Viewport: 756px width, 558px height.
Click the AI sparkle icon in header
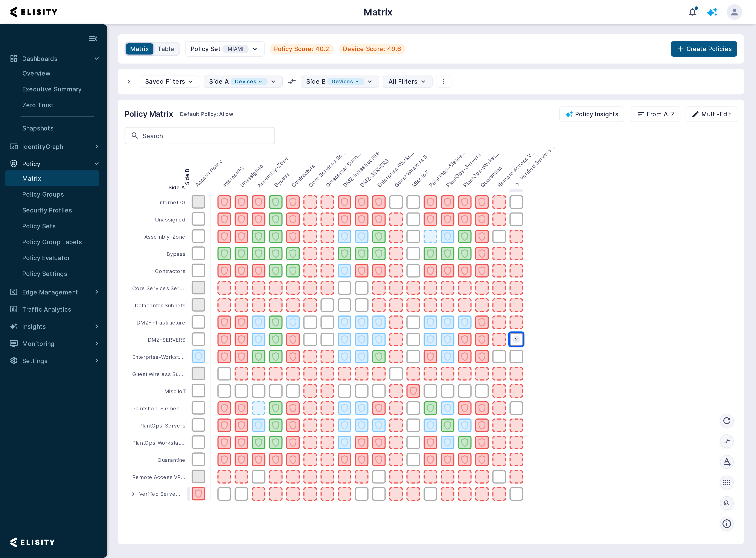click(712, 12)
